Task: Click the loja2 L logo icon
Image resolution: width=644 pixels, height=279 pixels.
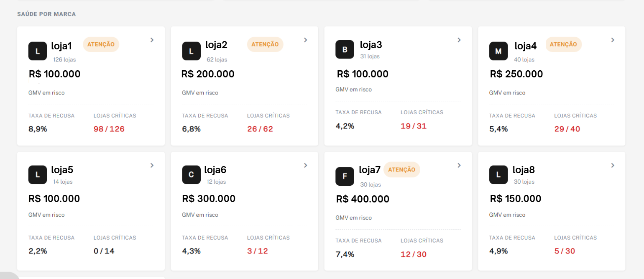Action: click(x=191, y=51)
